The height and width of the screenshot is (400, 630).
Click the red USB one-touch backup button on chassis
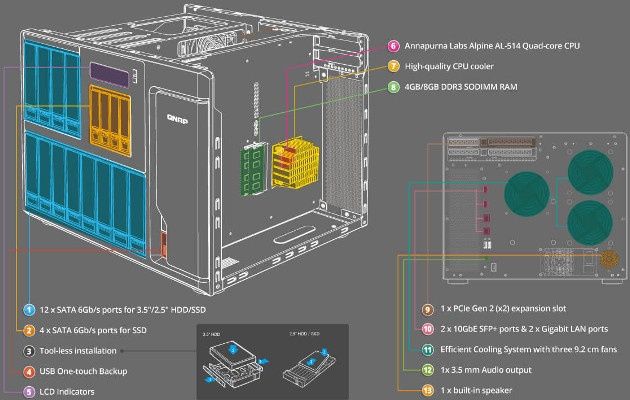coord(164,244)
